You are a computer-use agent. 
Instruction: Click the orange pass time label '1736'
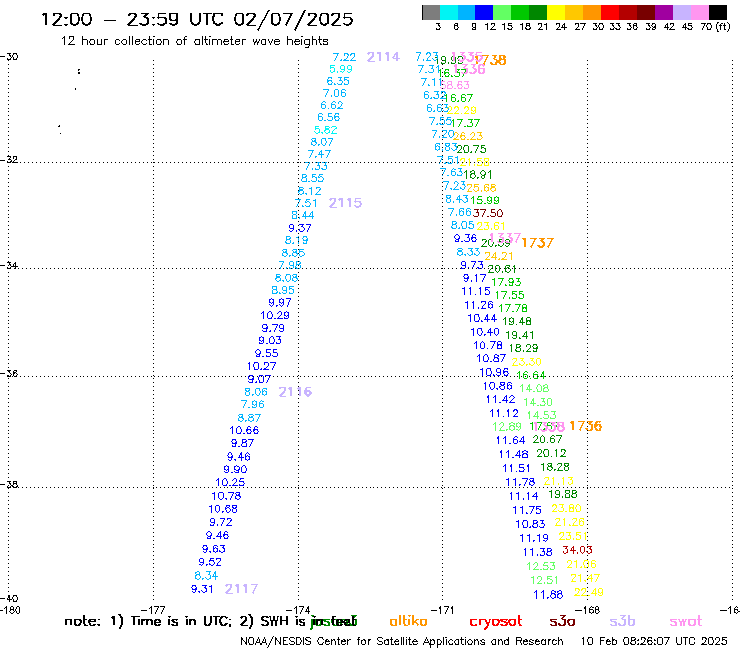click(x=585, y=426)
